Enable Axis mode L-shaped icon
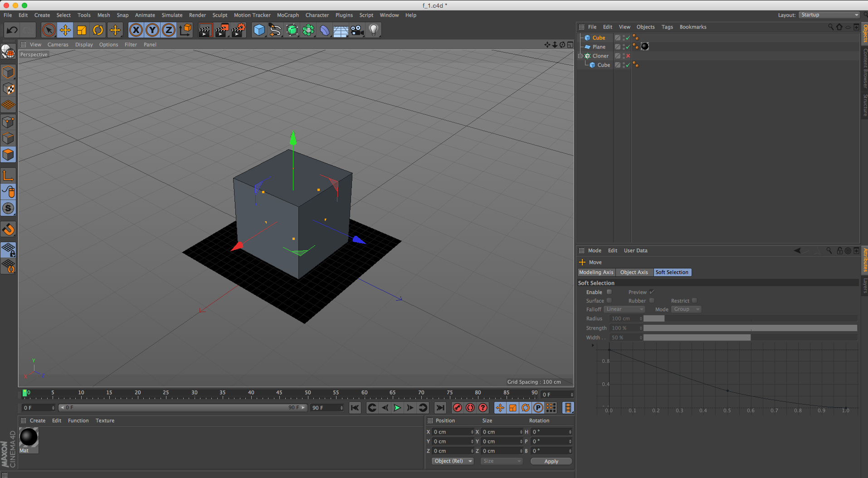868x478 pixels. click(8, 176)
